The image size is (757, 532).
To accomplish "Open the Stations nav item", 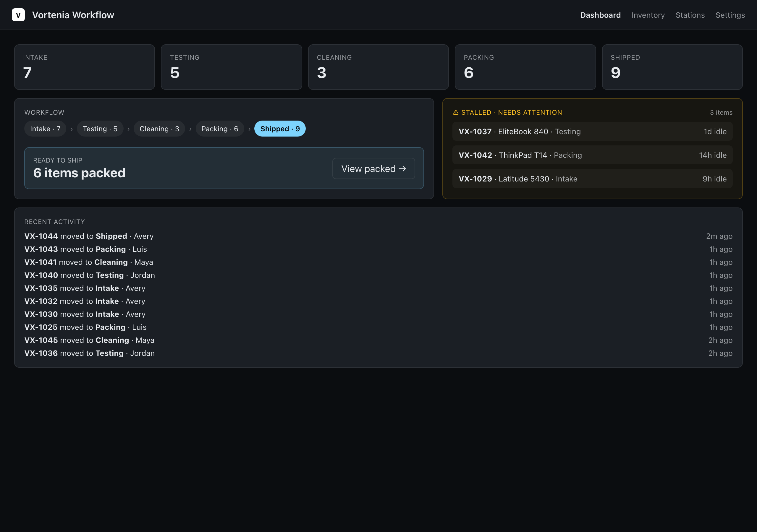I will tap(690, 15).
